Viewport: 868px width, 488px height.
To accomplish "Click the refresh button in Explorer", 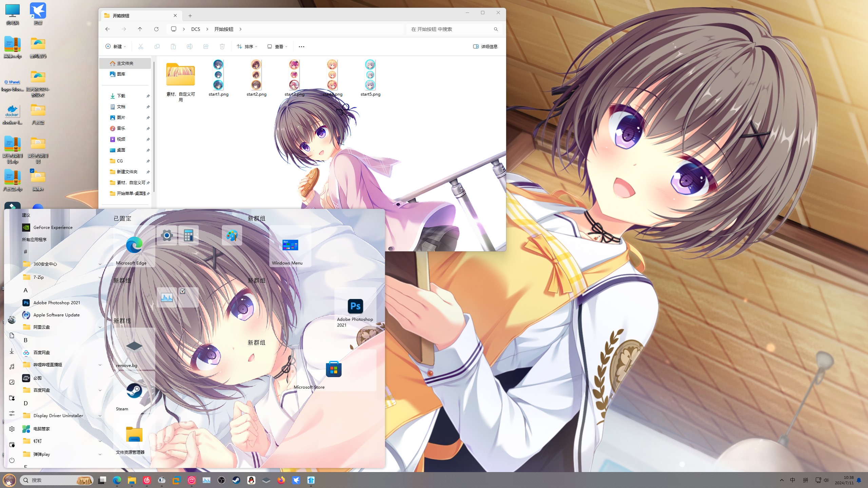I will [156, 29].
